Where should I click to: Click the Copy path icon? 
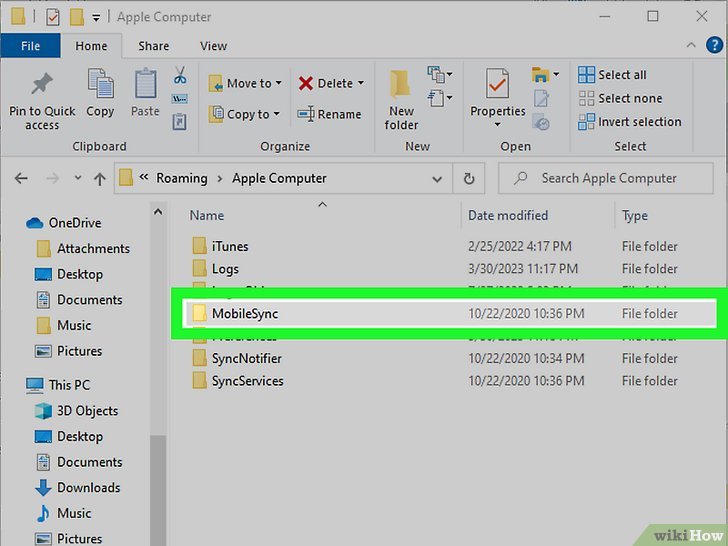click(180, 98)
